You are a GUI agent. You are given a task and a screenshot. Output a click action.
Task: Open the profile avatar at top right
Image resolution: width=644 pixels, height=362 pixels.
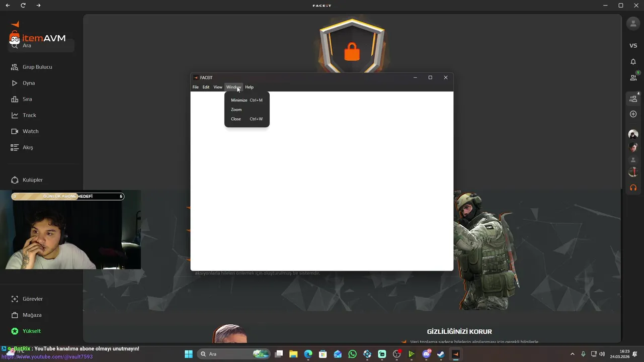[633, 23]
